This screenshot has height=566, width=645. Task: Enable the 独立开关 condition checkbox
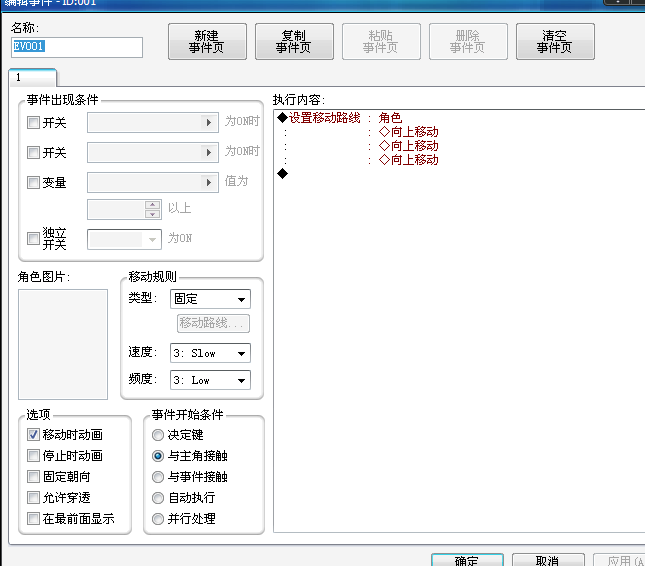click(x=33, y=239)
